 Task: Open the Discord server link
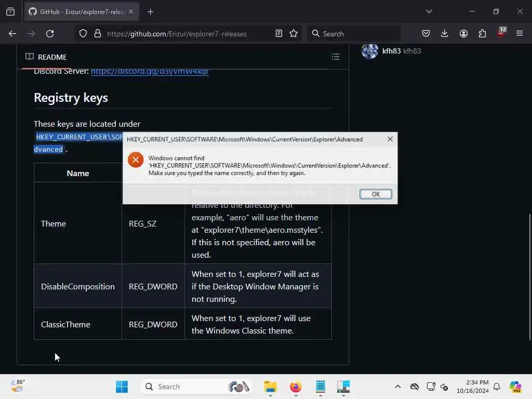(x=150, y=71)
